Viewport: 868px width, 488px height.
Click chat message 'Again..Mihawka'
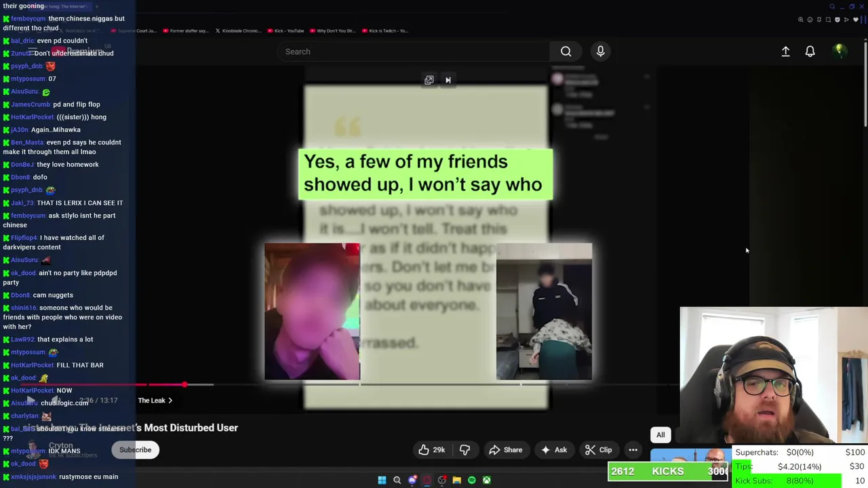pyautogui.click(x=56, y=129)
